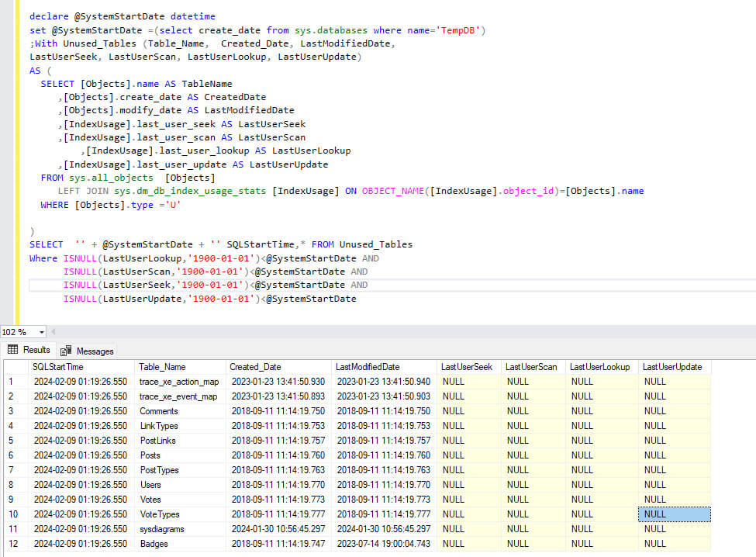The width and height of the screenshot is (756, 557).
Task: Click the VoteTypes table name cell
Action: 159,514
